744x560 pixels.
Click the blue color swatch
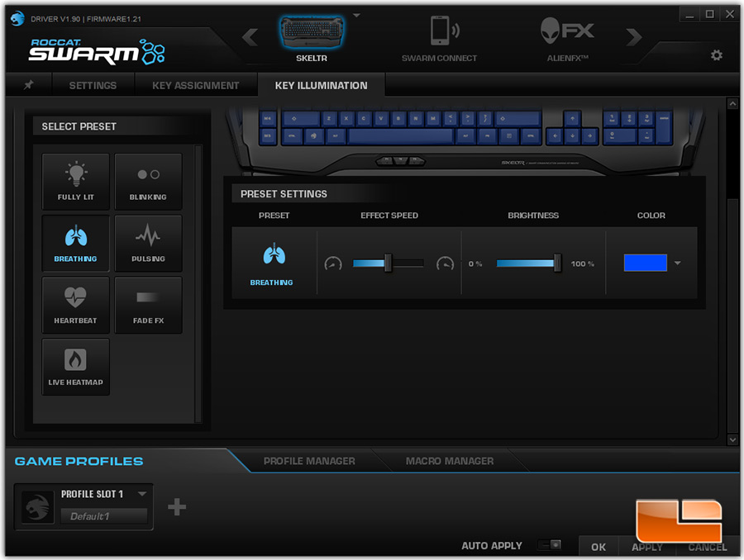646,263
